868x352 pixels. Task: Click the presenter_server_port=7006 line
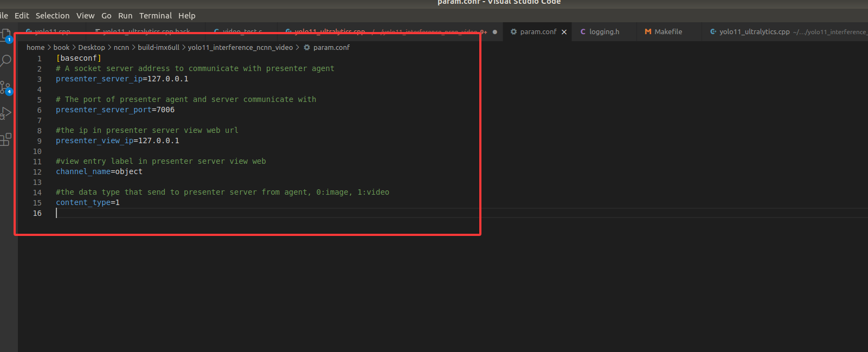tap(115, 110)
